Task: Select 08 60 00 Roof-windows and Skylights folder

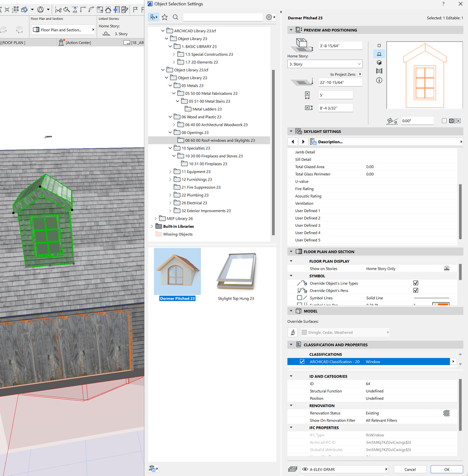Action: tap(220, 140)
